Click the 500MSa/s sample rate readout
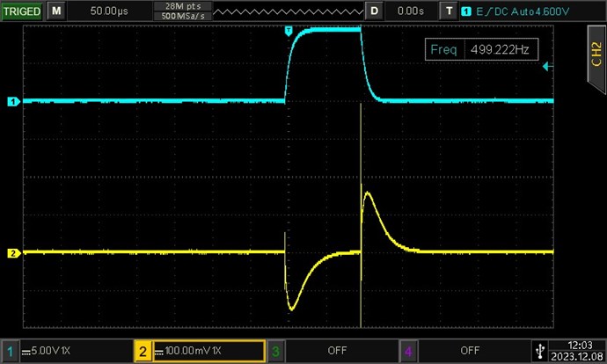The height and width of the screenshot is (364, 607). point(183,16)
